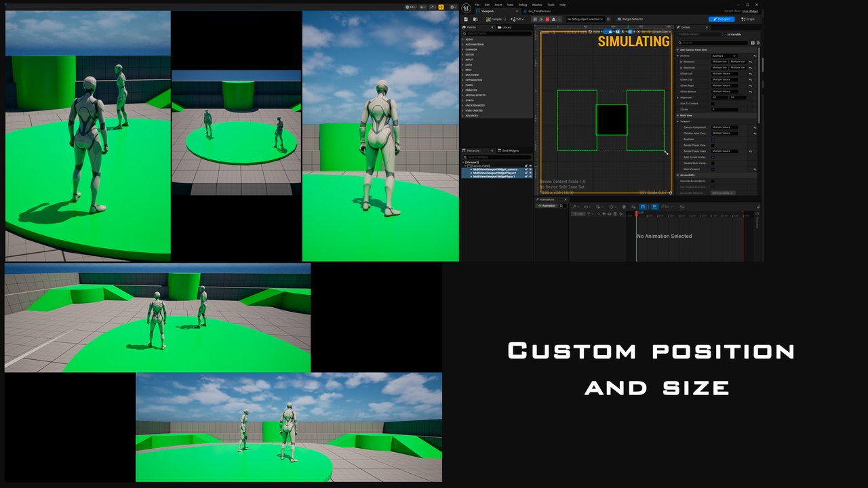Click the Frame Skip button

(541, 19)
